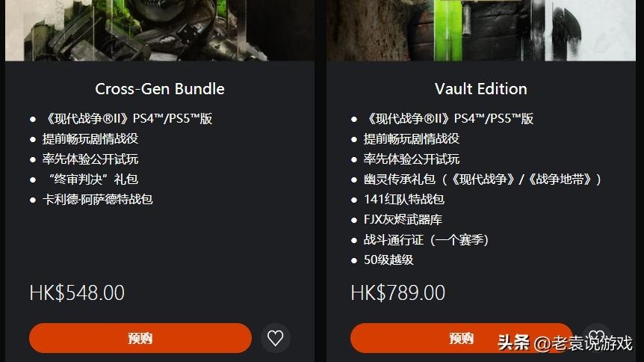
Task: Pre-order the Cross-Gen Bundle with orange 预购 button
Action: [x=140, y=338]
